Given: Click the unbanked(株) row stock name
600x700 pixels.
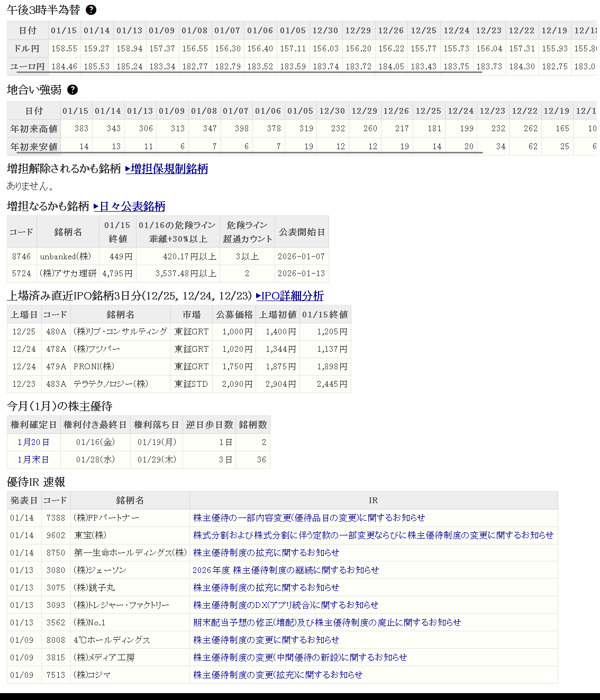Looking at the screenshot, I should 66,257.
